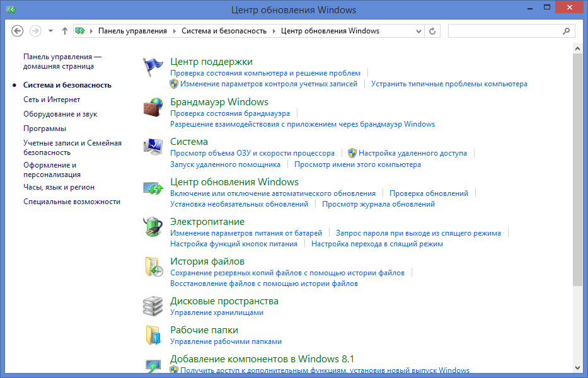This screenshot has width=588, height=378.
Task: Open the Дисковые пространства heading
Action: click(224, 301)
